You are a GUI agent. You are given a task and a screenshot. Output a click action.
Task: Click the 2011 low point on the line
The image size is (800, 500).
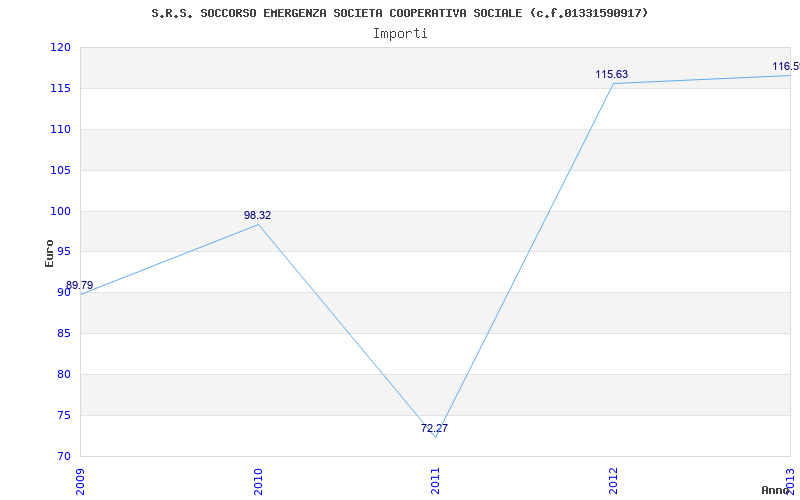[435, 437]
